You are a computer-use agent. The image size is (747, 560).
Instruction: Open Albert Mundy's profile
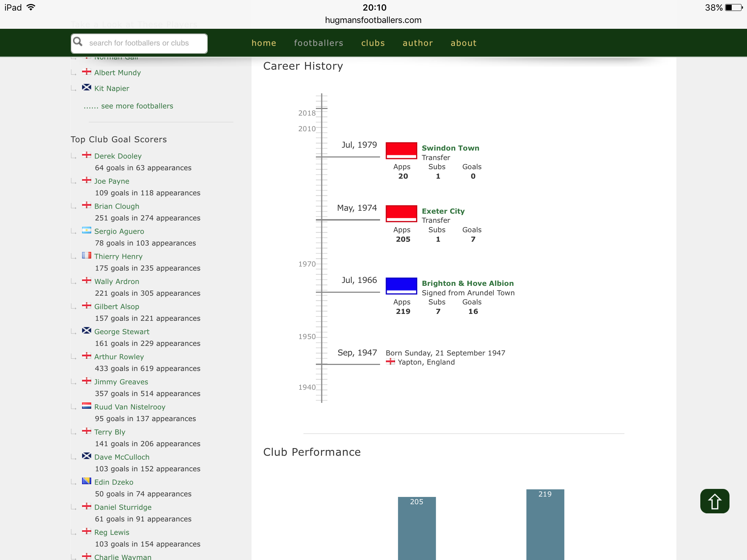tap(117, 73)
